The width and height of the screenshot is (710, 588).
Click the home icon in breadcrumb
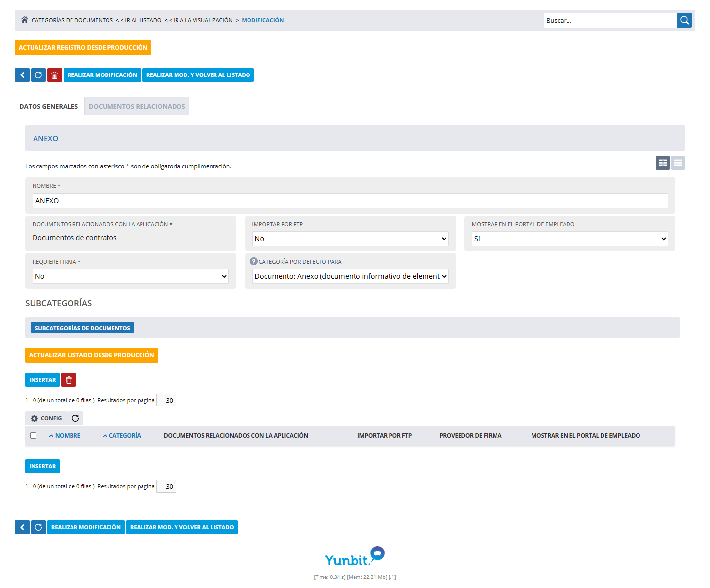[x=25, y=20]
